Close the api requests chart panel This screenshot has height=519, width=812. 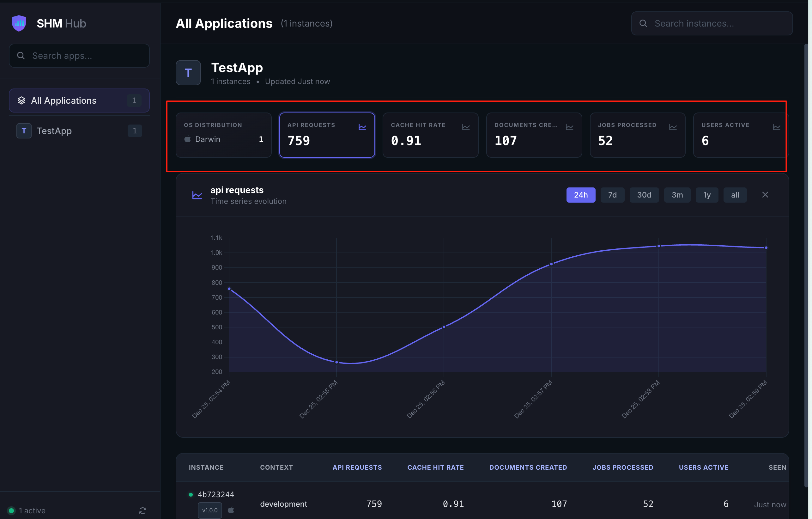(765, 195)
